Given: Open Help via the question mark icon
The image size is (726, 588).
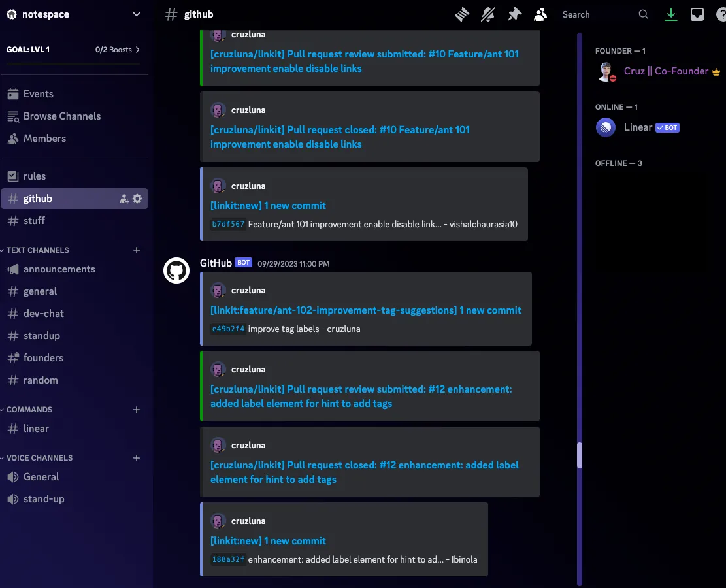Looking at the screenshot, I should point(720,14).
